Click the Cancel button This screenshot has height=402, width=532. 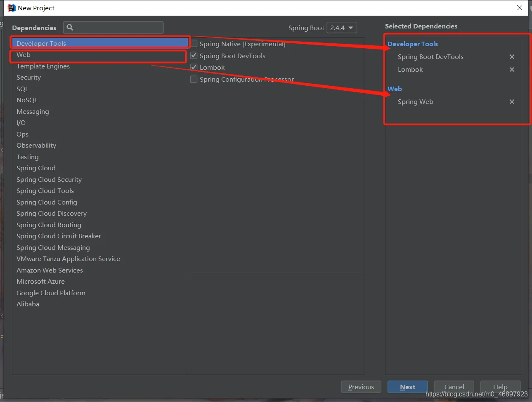(454, 387)
